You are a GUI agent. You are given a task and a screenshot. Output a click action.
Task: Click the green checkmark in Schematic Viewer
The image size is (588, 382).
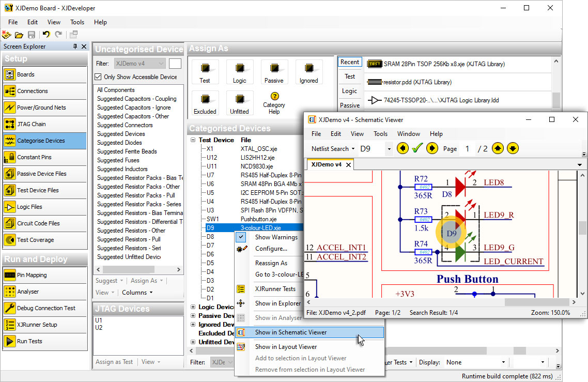click(417, 148)
